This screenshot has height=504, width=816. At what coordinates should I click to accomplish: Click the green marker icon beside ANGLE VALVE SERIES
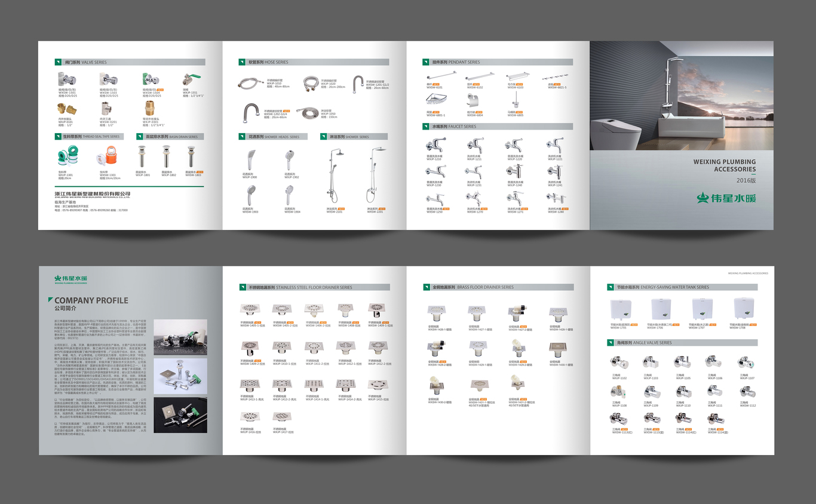coord(611,343)
